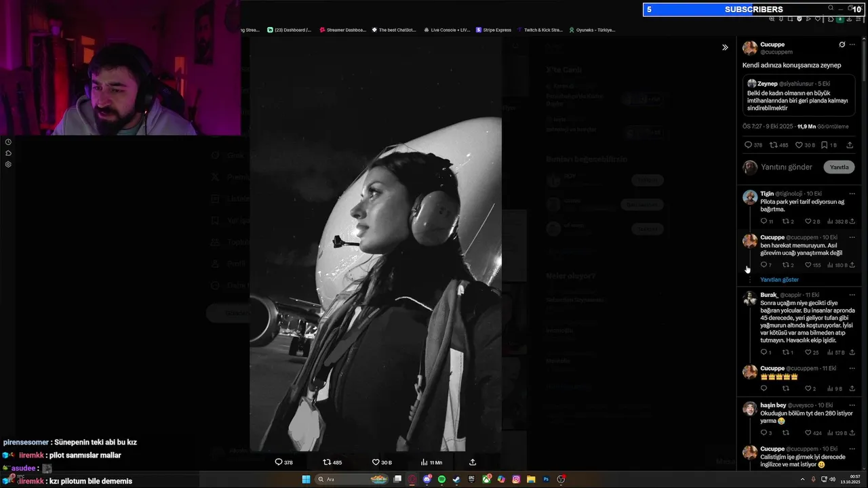Open quoted tweet by Zeynep
This screenshot has width=868, height=488.
click(799, 96)
